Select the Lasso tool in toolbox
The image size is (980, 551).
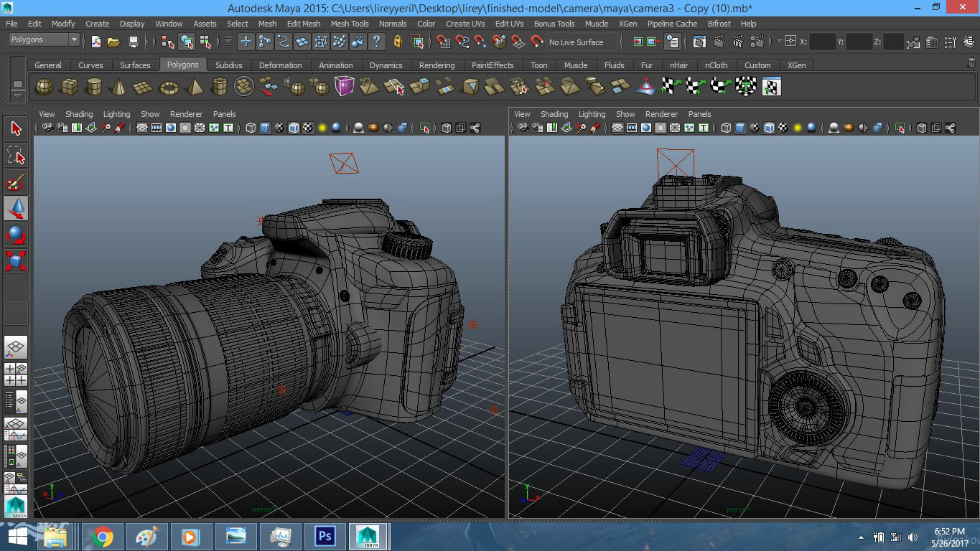[x=16, y=155]
